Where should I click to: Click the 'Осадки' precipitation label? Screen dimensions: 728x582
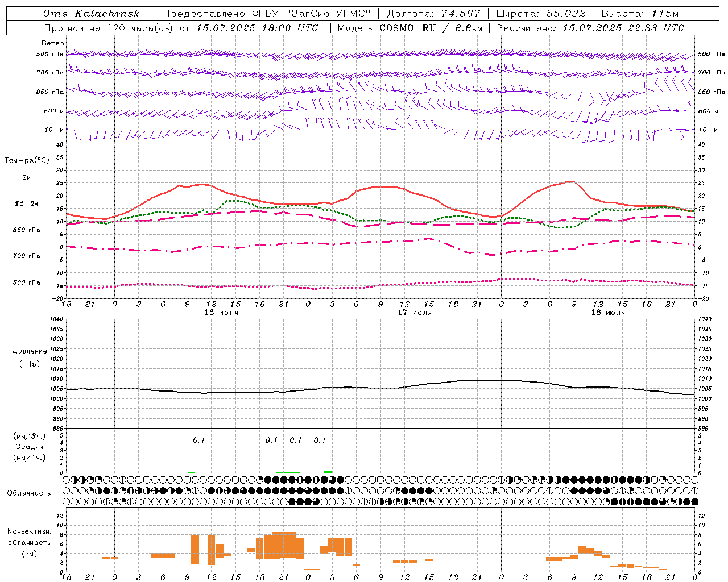[x=30, y=447]
